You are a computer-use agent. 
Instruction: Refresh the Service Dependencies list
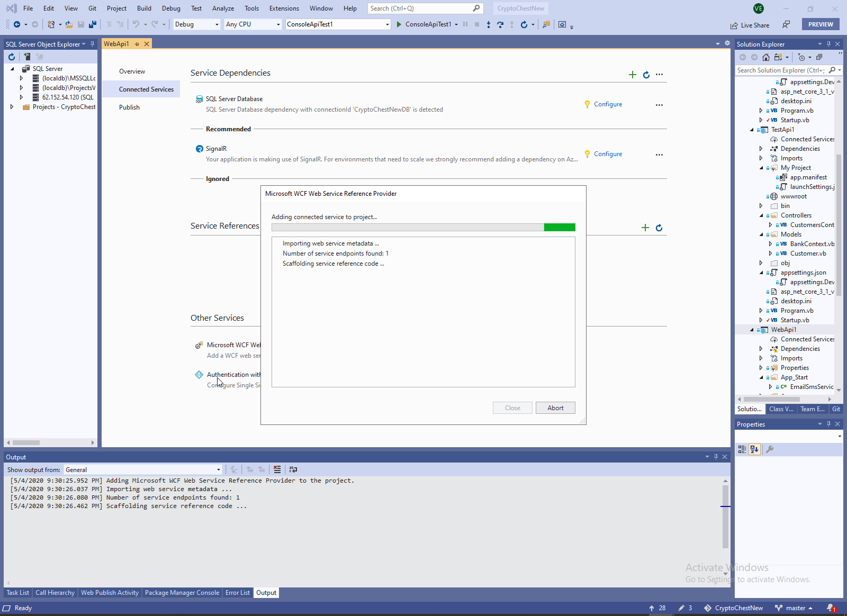pyautogui.click(x=646, y=75)
